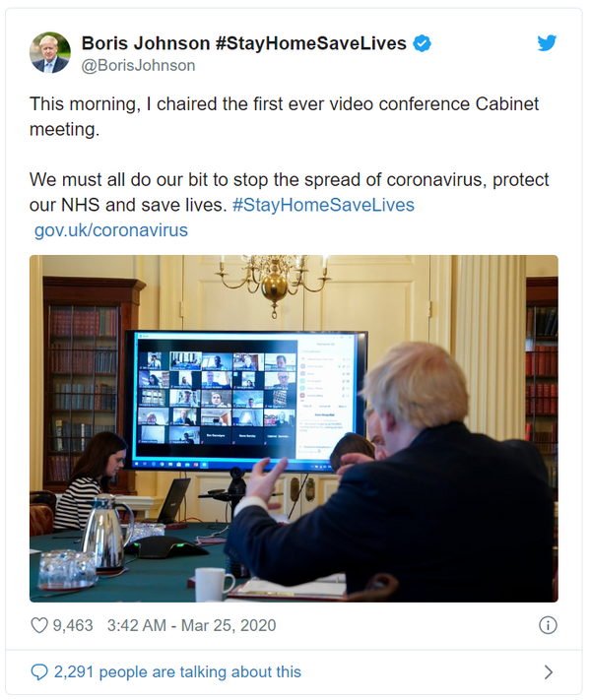Image resolution: width=591 pixels, height=700 pixels.
Task: Click the tweet text about video conference
Action: pyautogui.click(x=284, y=116)
